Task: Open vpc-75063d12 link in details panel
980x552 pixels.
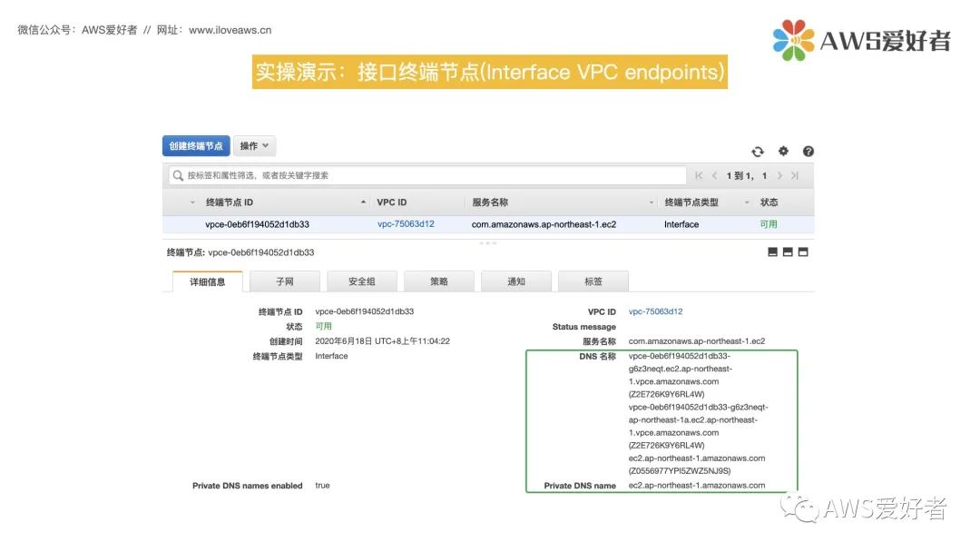Action: point(656,311)
